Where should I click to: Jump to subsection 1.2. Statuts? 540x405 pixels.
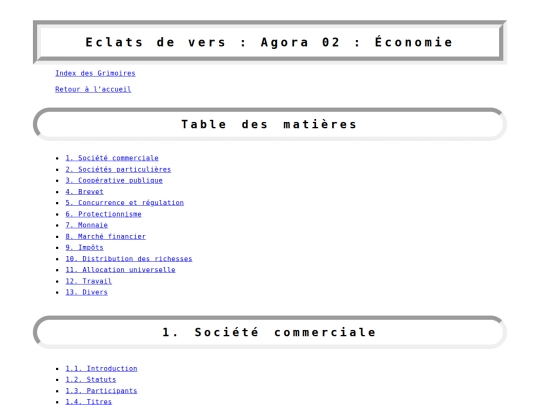pyautogui.click(x=91, y=380)
